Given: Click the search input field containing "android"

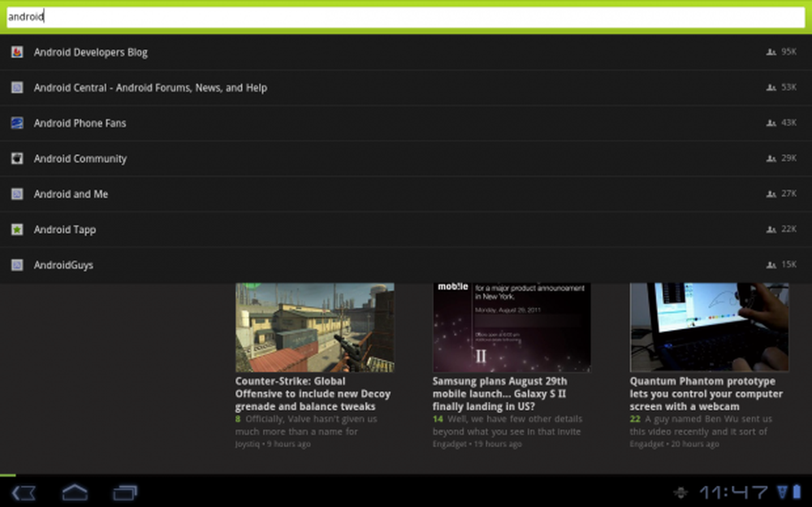Looking at the screenshot, I should click(405, 17).
